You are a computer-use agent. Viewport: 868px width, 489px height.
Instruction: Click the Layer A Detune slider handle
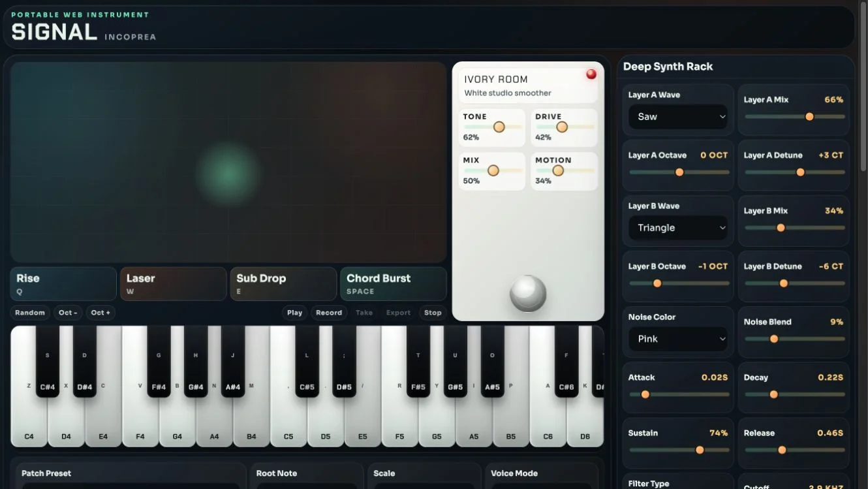[800, 172]
